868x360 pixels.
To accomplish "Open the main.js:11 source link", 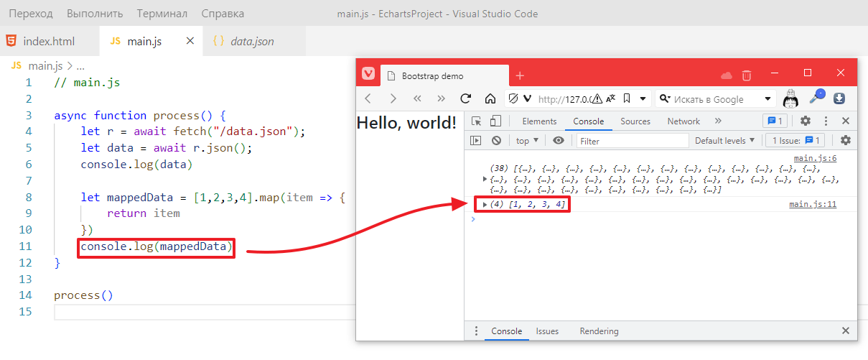I will tap(813, 205).
